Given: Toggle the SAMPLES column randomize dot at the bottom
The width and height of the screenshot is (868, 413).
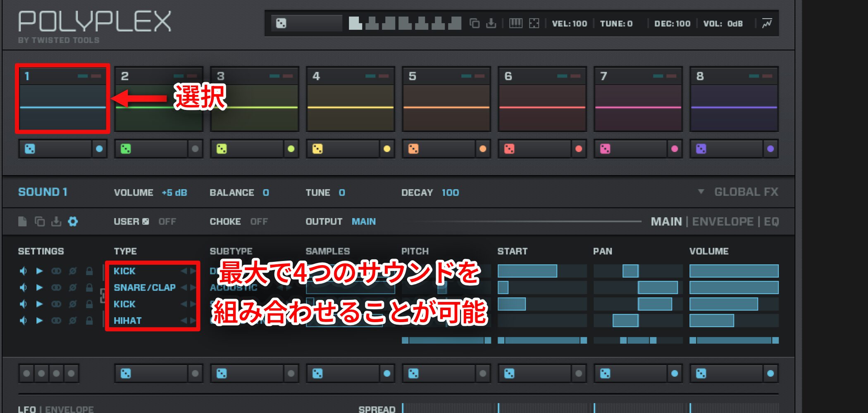Looking at the screenshot, I should pos(387,374).
